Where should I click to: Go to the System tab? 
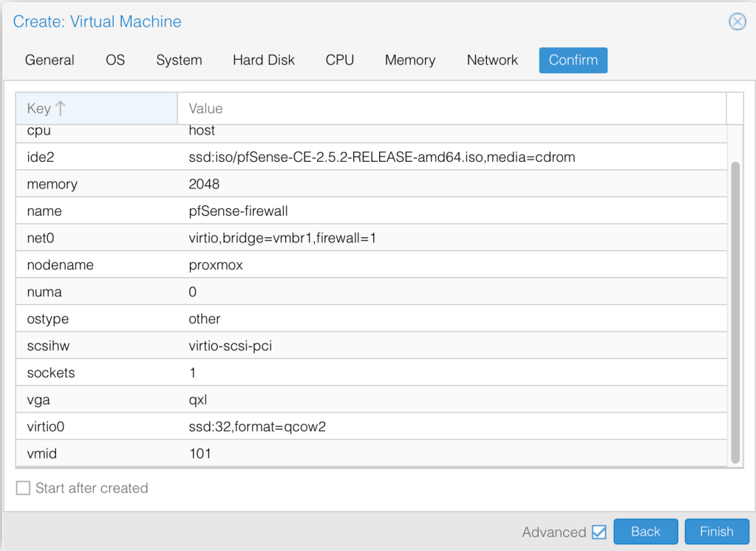[179, 61]
